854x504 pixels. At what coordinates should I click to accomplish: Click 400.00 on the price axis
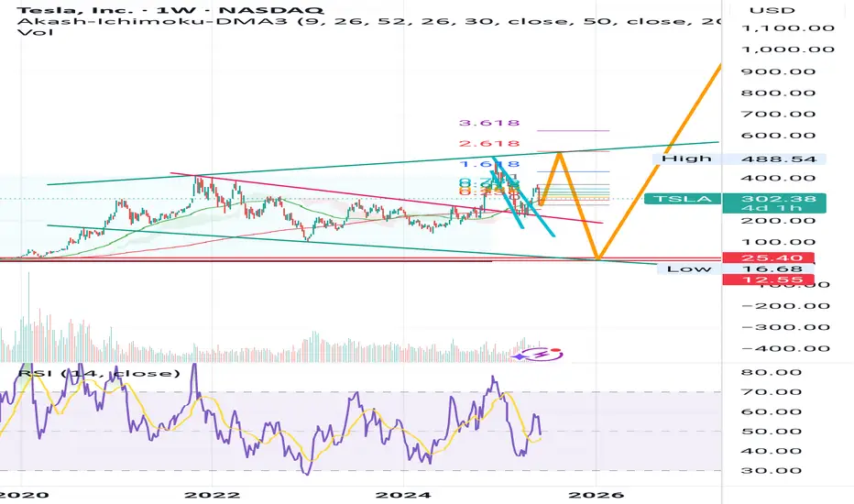(778, 178)
